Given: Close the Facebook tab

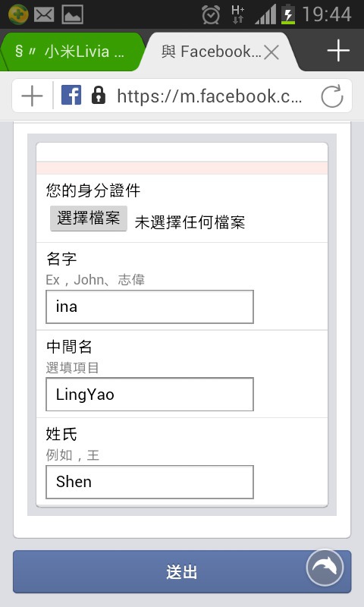Looking at the screenshot, I should 271,52.
